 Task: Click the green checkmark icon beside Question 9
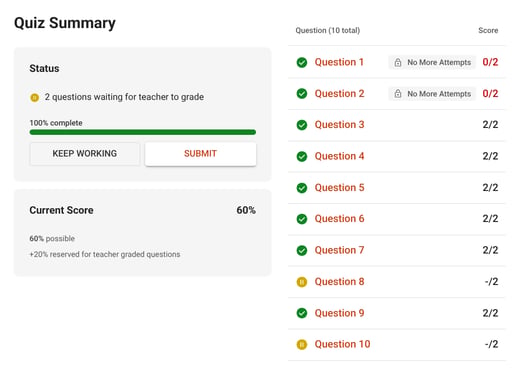(x=302, y=313)
